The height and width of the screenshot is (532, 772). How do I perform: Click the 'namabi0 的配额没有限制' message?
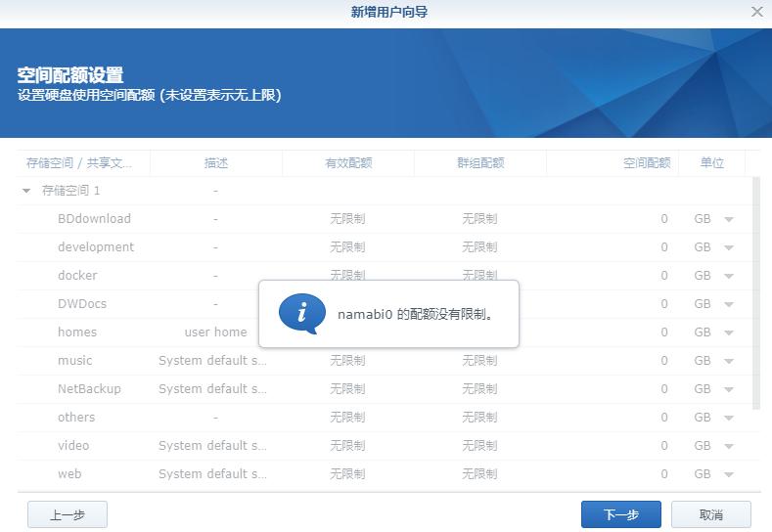click(415, 314)
